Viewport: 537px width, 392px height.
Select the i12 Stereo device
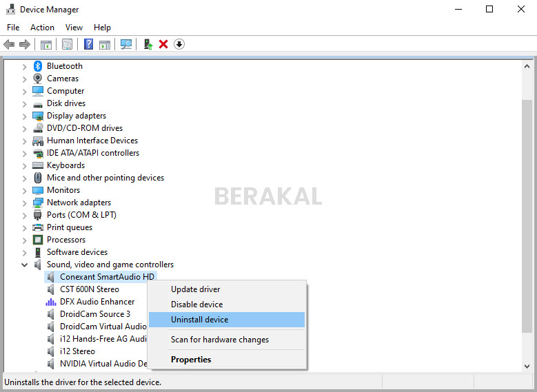[x=77, y=351]
